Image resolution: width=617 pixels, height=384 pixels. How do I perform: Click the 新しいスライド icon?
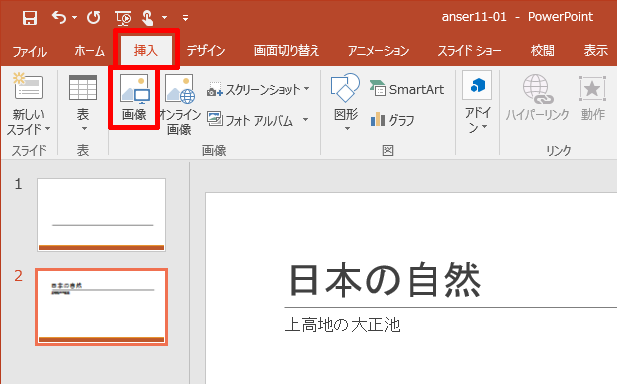coord(27,86)
